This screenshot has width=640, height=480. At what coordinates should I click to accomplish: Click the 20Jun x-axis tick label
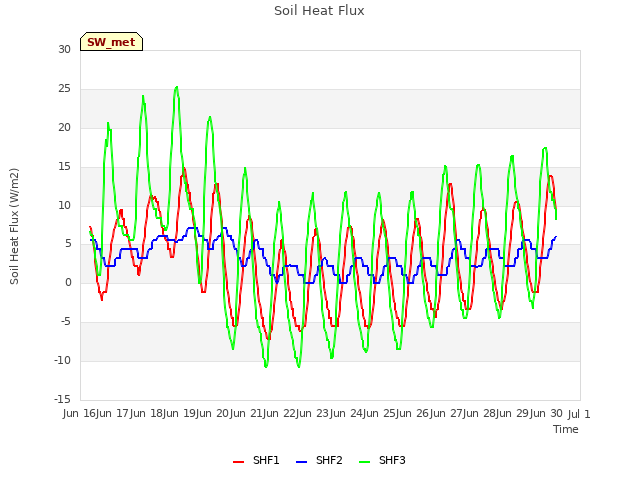pyautogui.click(x=231, y=413)
